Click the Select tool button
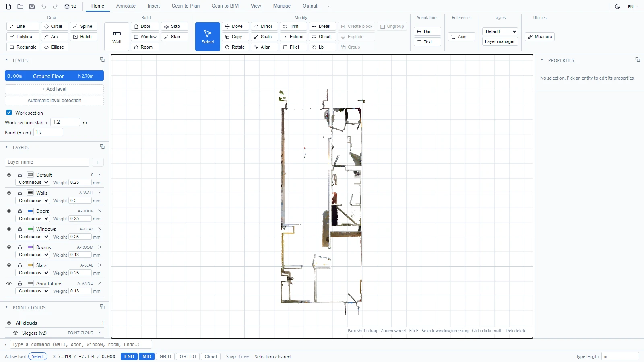This screenshot has width=644, height=362. 208,37
